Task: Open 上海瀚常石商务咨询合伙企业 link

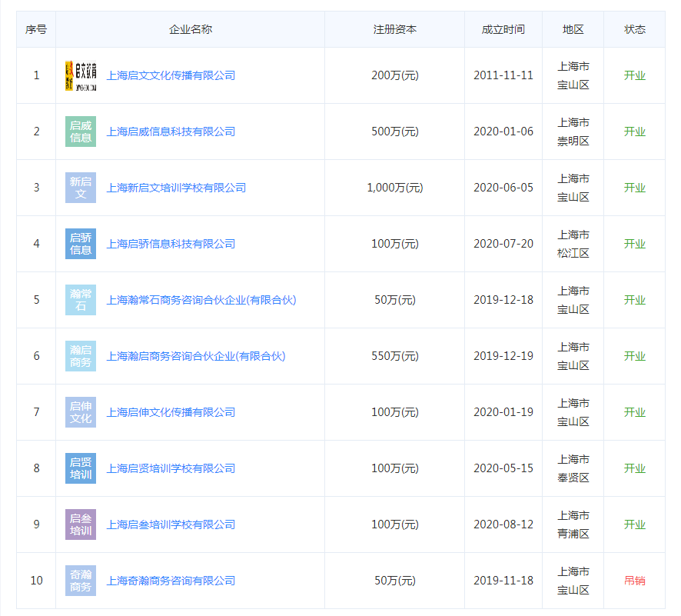Action: [x=201, y=300]
